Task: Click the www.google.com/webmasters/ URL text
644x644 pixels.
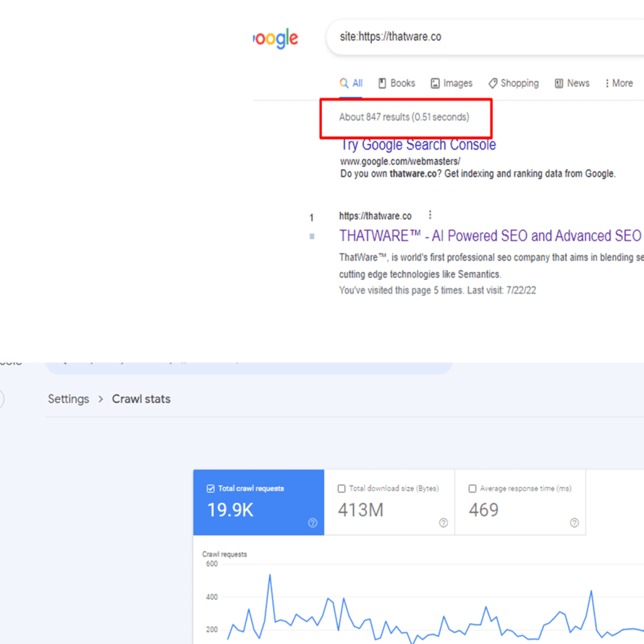Action: tap(400, 162)
